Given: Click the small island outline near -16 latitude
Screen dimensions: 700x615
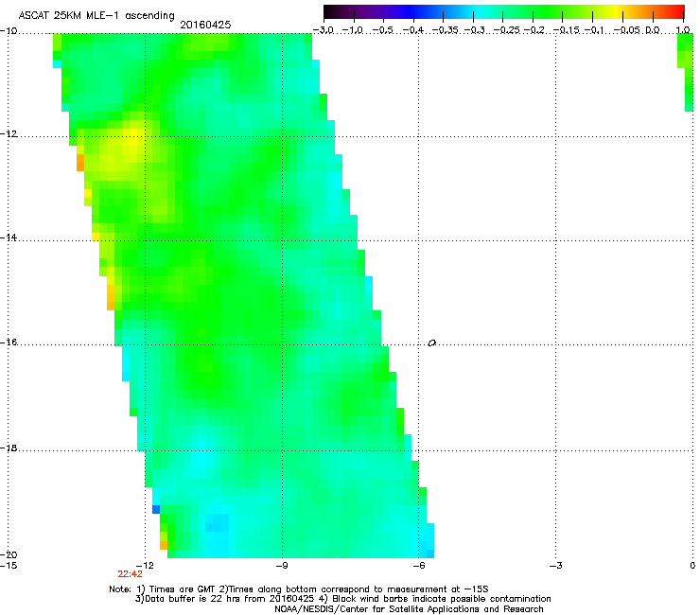Looking at the screenshot, I should coord(431,343).
